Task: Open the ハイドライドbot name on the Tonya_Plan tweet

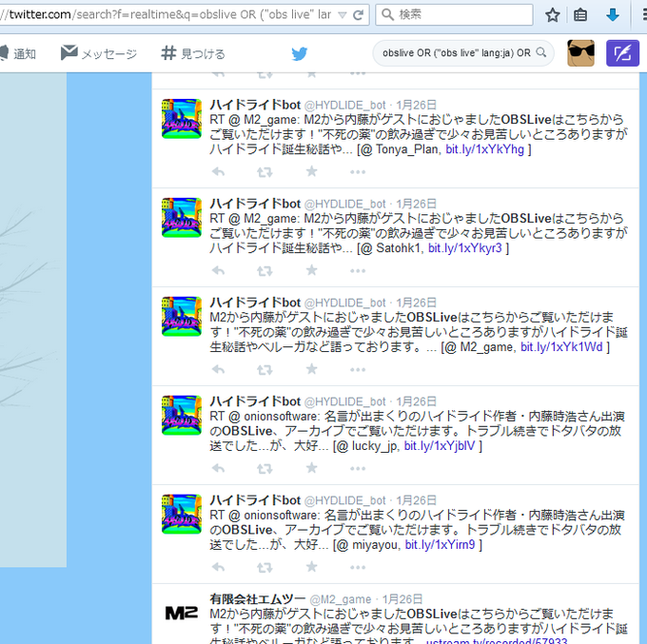Action: click(255, 106)
